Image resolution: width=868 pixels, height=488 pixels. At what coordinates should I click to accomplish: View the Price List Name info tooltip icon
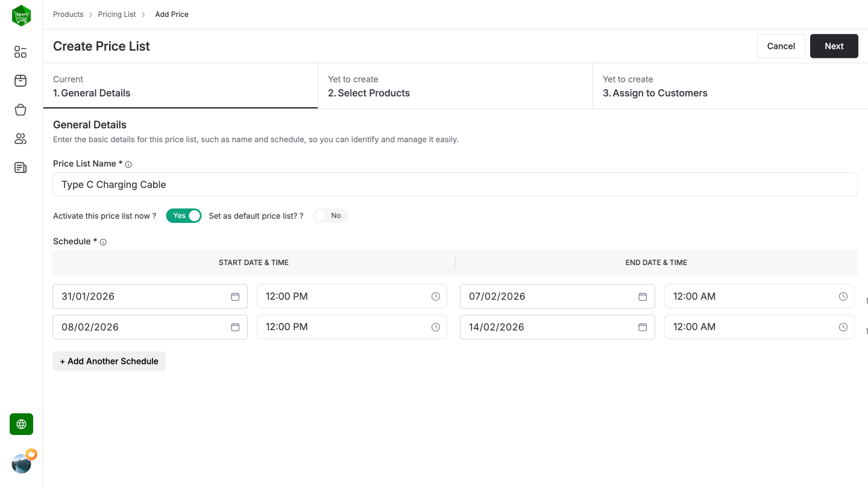click(128, 163)
